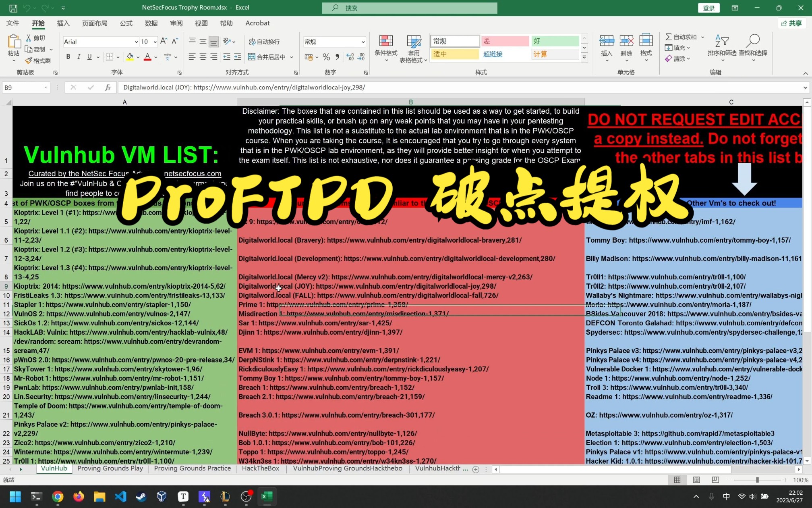Top-align cell contents

tap(192, 41)
